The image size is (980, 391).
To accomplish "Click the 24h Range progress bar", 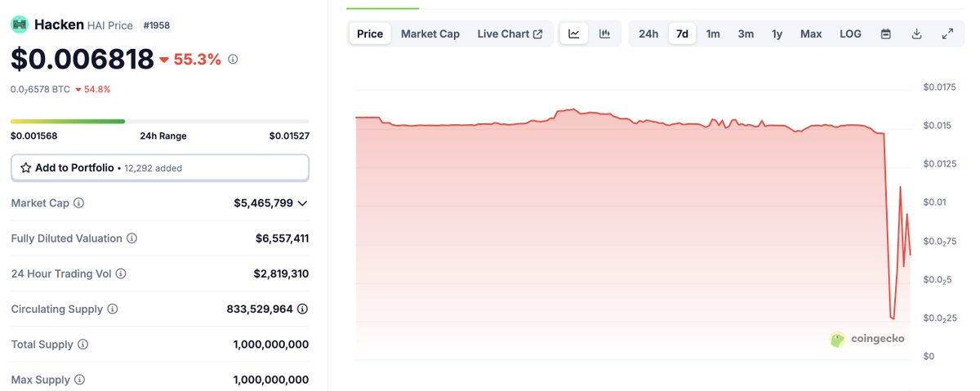I will [160, 122].
